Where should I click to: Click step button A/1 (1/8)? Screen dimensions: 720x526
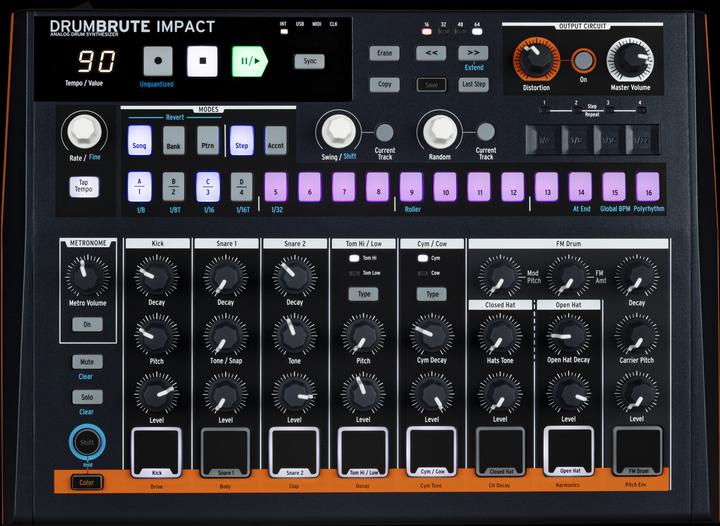point(140,187)
